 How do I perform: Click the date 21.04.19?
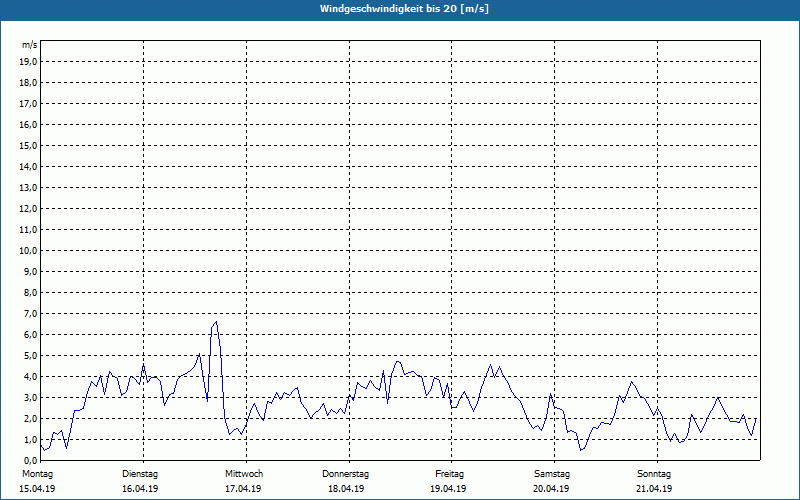654,489
